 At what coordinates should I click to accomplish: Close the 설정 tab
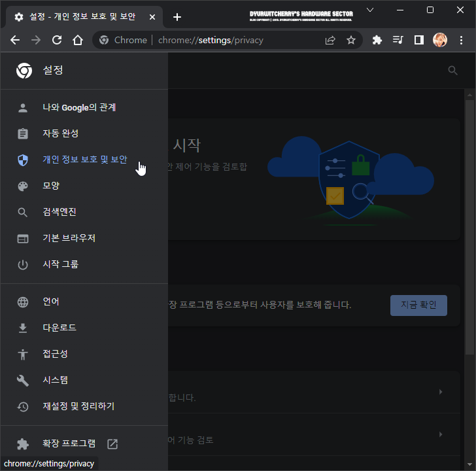pyautogui.click(x=152, y=17)
